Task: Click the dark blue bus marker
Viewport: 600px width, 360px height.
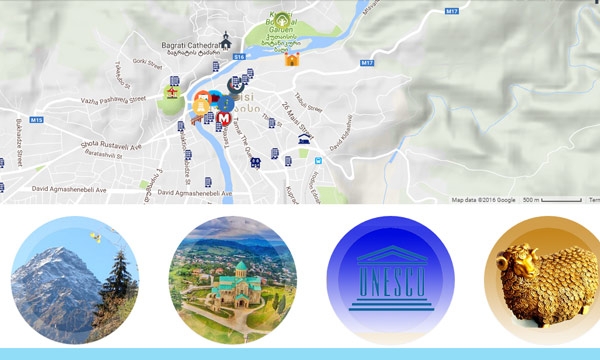Action: point(255,163)
